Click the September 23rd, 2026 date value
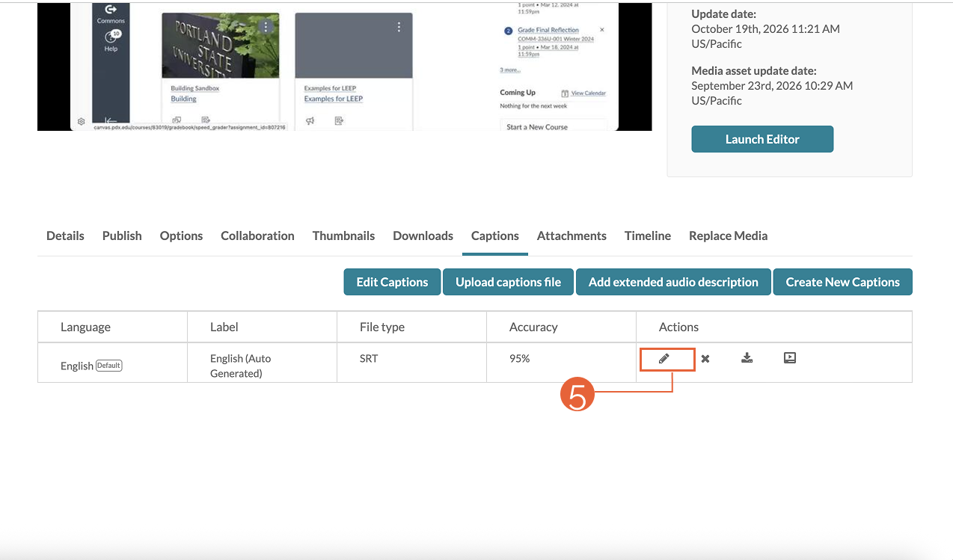The image size is (953, 560). [x=772, y=93]
